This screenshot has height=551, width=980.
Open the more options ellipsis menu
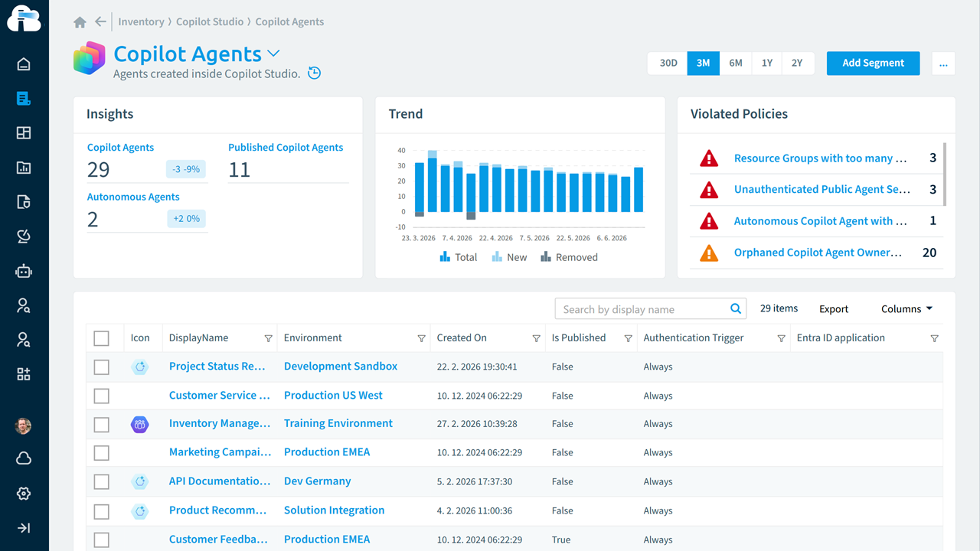pos(943,64)
